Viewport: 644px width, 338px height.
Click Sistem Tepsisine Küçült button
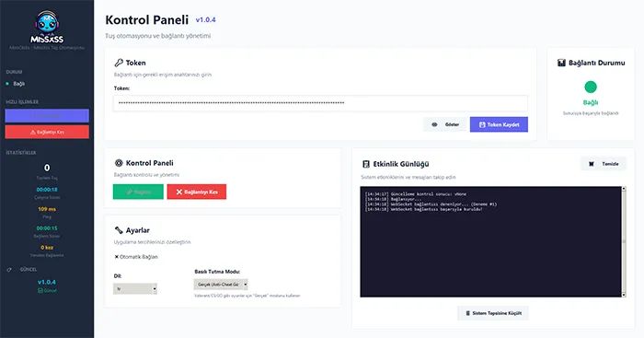(x=493, y=313)
